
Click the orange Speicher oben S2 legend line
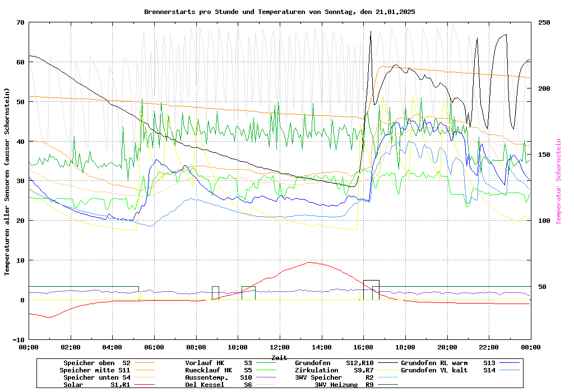click(x=144, y=363)
